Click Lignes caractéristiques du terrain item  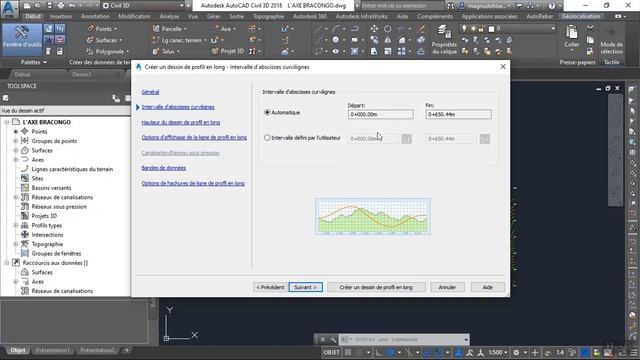click(72, 169)
